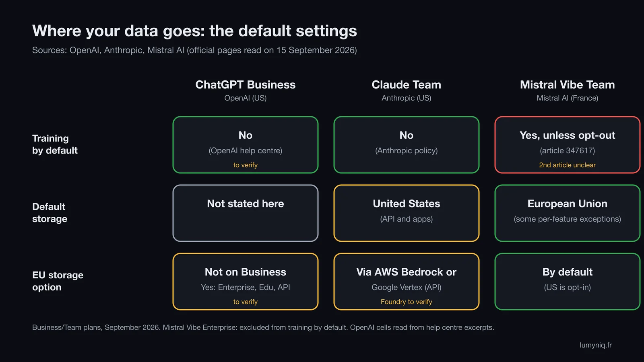
Task: Click 'Via AWS Bedrock or' text
Action: [407, 272]
